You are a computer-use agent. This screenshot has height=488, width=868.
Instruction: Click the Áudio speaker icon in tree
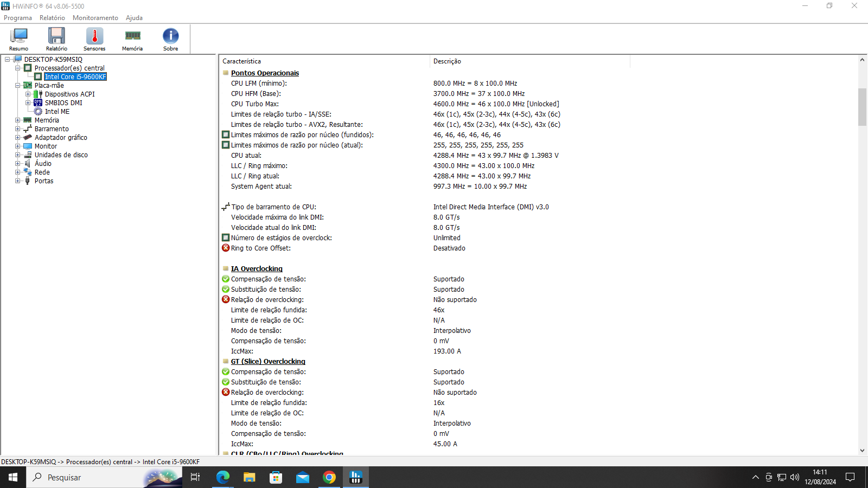(x=28, y=164)
